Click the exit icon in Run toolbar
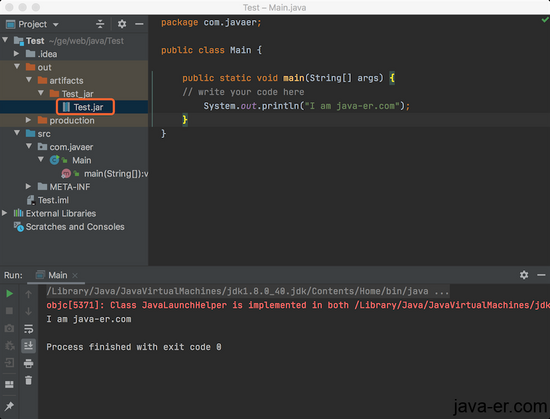550x419 pixels. pos(9,363)
